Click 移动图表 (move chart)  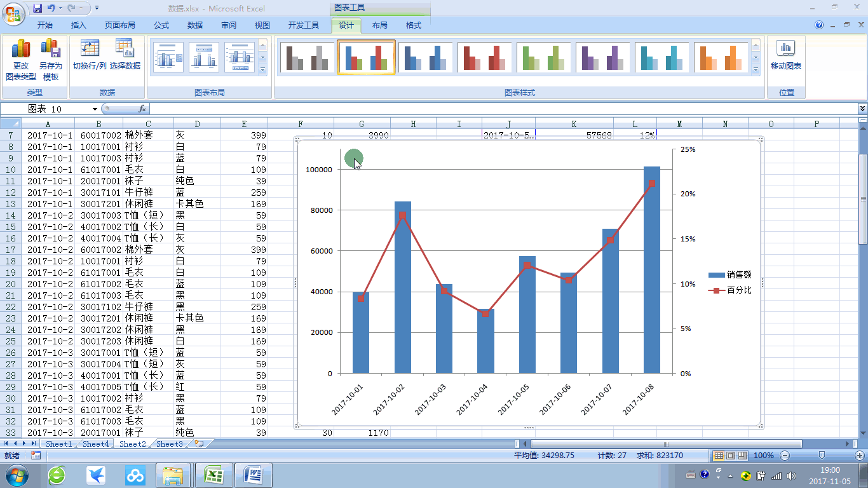(x=786, y=55)
